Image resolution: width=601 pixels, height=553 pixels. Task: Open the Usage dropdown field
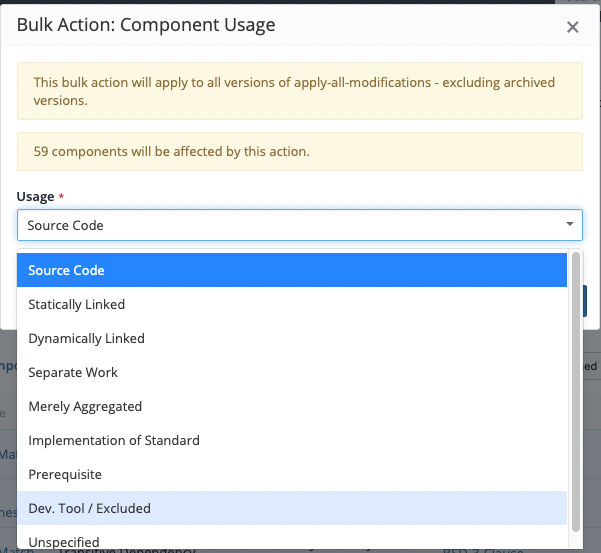point(300,225)
